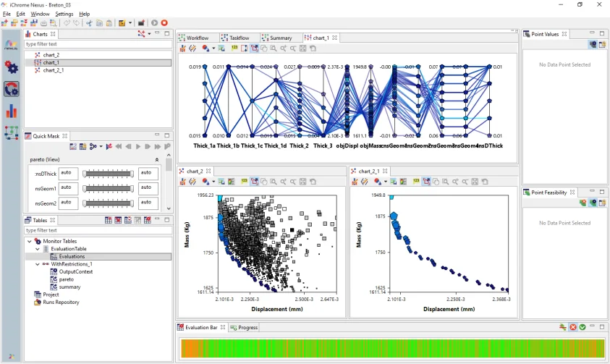
Task: Toggle the selection mode button in chart_2_1 toolbar
Action: 426,181
